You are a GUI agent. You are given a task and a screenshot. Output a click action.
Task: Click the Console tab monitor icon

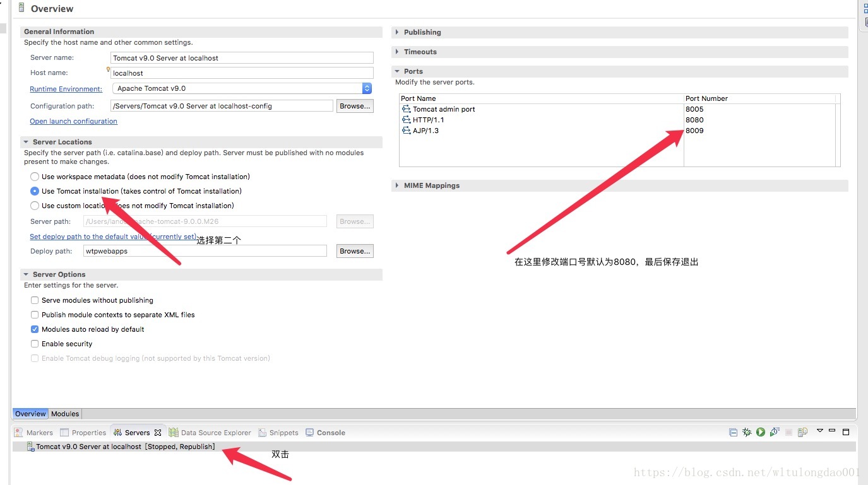(309, 433)
